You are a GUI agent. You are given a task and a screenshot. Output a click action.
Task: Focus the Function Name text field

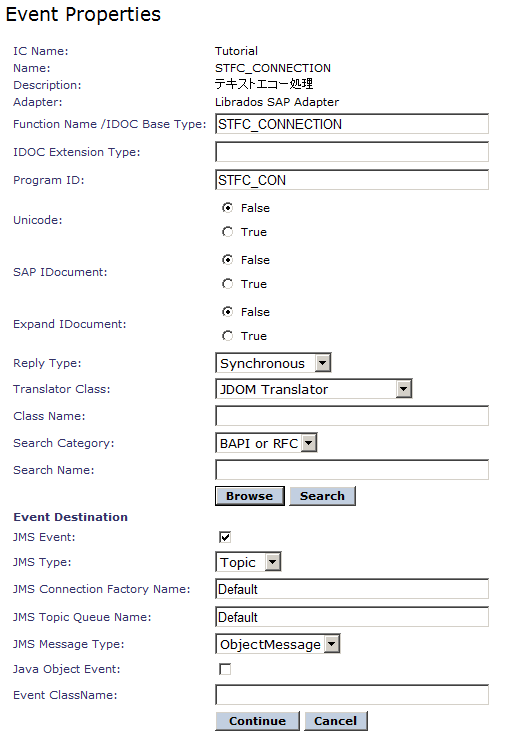pyautogui.click(x=352, y=124)
